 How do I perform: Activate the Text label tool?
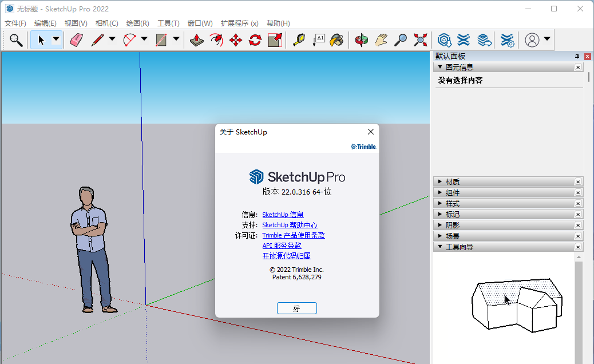pos(319,39)
